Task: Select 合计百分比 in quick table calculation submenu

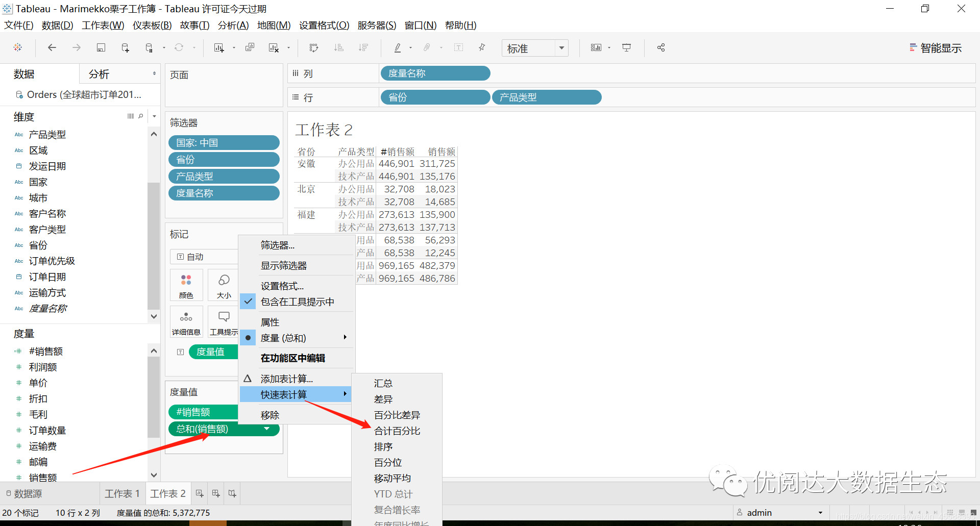Action: [397, 431]
